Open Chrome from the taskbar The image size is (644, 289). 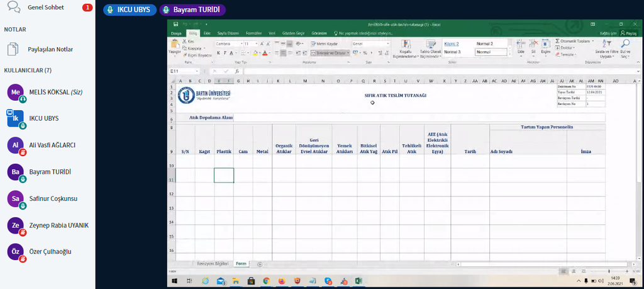click(266, 281)
